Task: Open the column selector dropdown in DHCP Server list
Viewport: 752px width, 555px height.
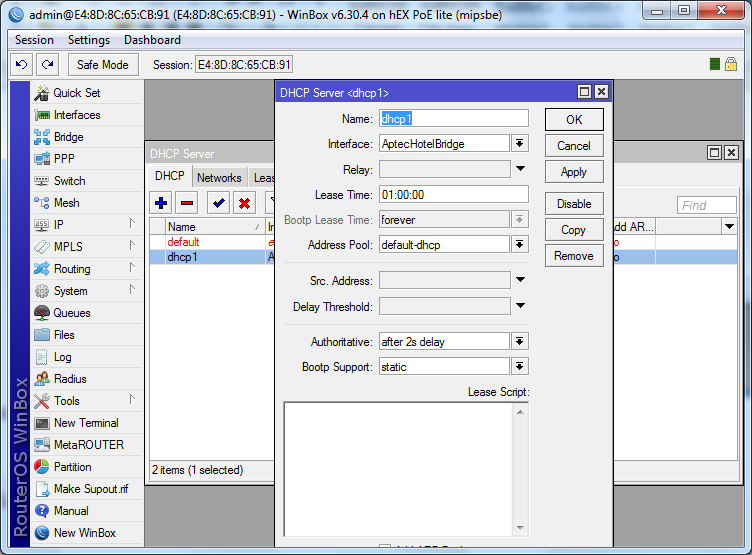Action: [x=729, y=226]
